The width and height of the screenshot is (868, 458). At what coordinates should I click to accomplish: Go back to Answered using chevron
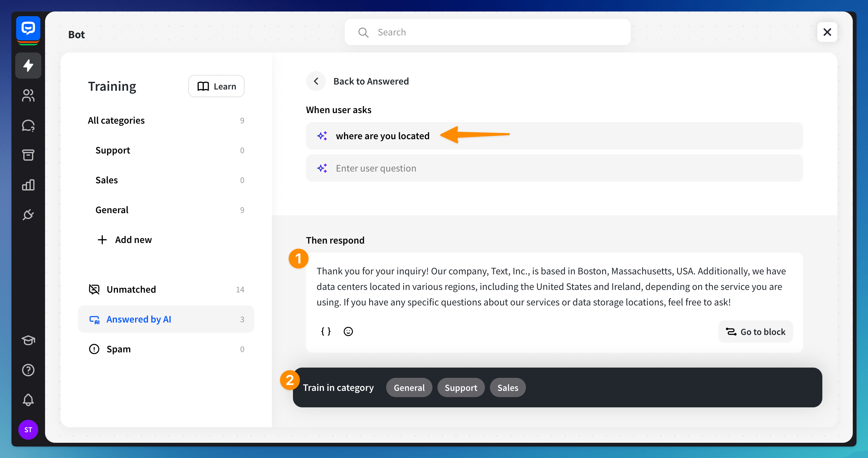tap(316, 81)
